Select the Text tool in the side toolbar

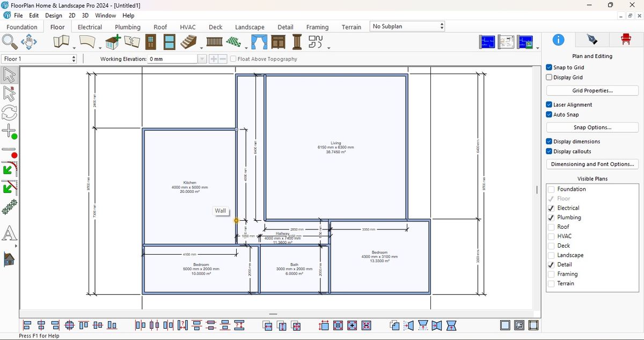pos(9,233)
